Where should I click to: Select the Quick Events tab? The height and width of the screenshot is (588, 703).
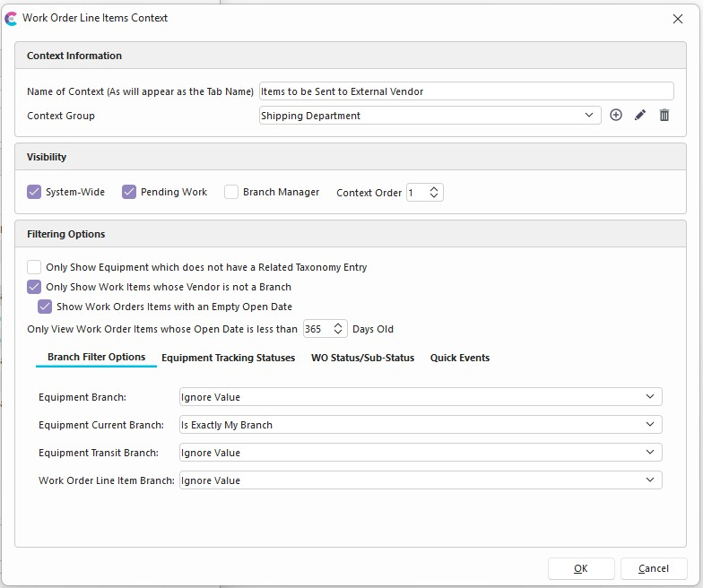pos(459,358)
